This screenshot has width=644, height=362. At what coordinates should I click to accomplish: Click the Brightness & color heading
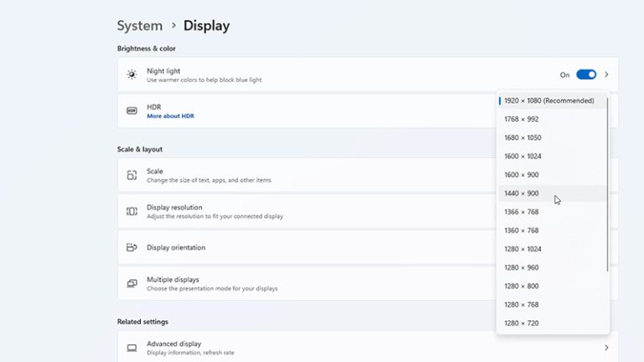pos(146,49)
